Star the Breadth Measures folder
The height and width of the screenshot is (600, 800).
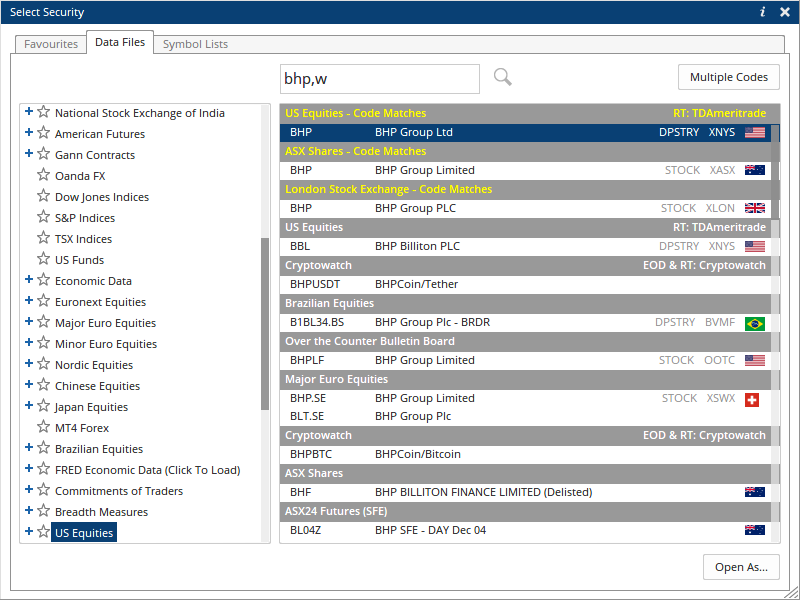(x=44, y=511)
